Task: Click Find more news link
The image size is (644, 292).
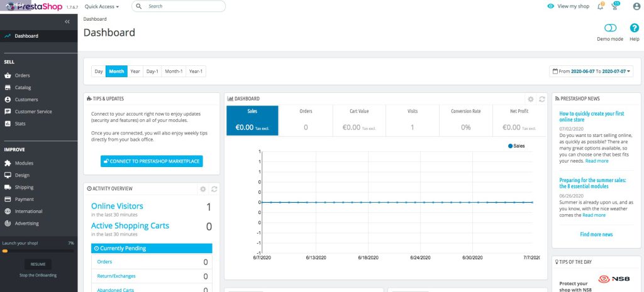Action: [x=596, y=235]
